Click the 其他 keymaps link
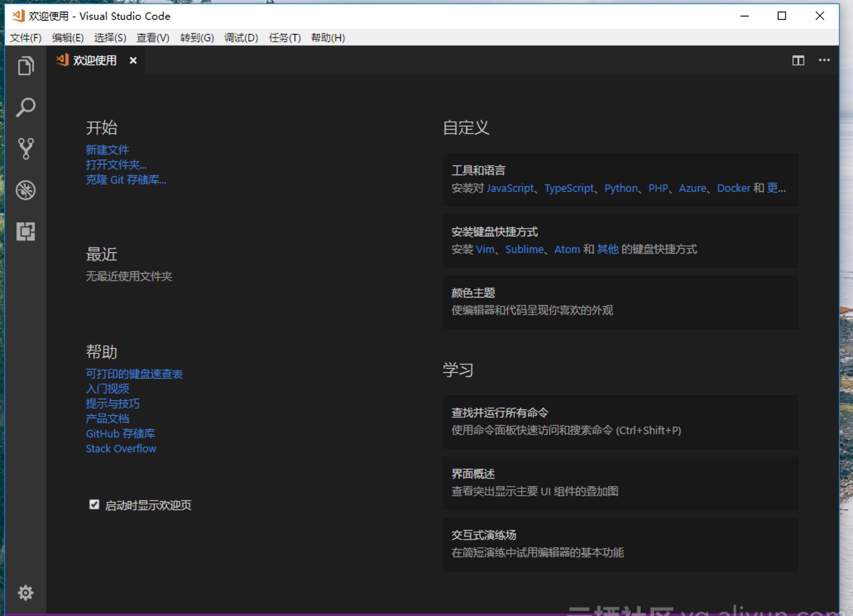This screenshot has width=853, height=616. pyautogui.click(x=608, y=249)
